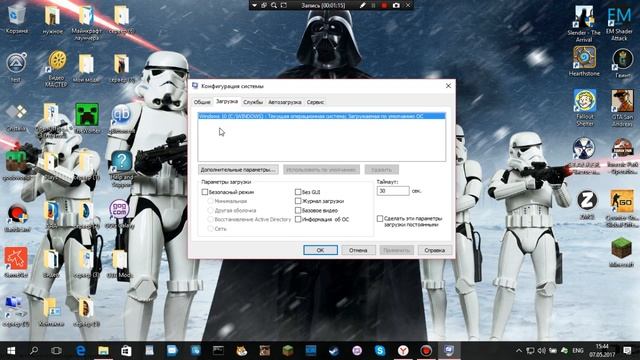Stop recording with the red button
The height and width of the screenshot is (360, 640).
click(384, 5)
